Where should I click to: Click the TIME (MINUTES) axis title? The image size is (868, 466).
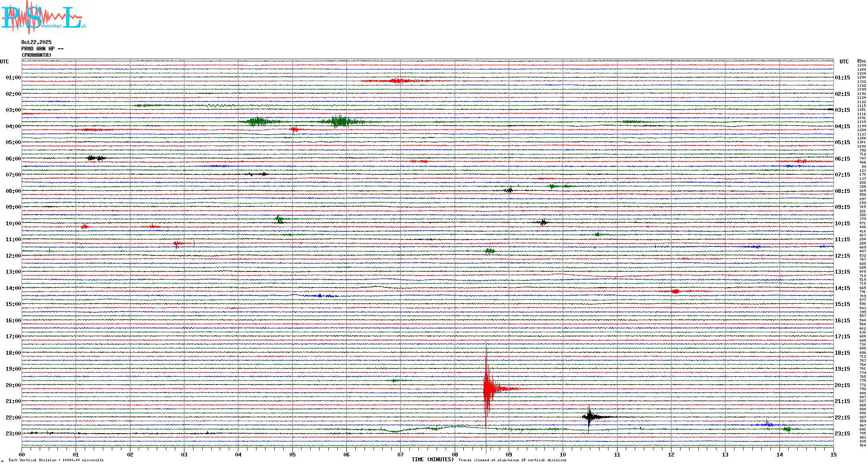coord(433,460)
